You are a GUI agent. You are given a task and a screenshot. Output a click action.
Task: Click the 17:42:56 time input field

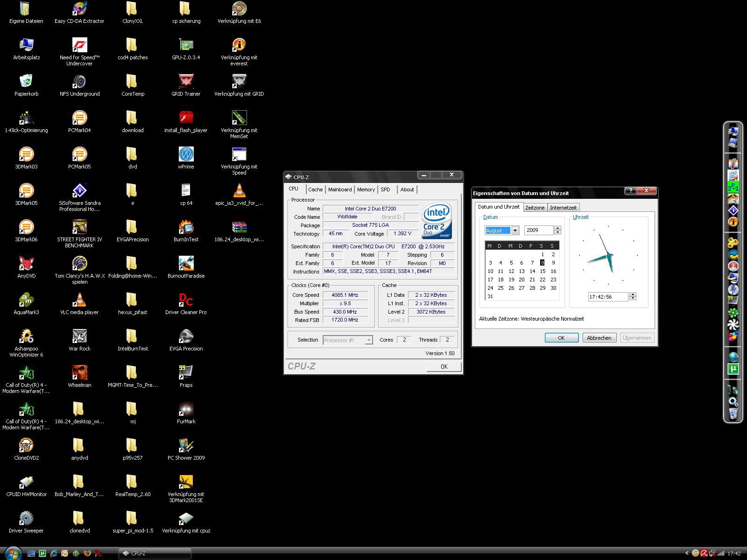608,297
